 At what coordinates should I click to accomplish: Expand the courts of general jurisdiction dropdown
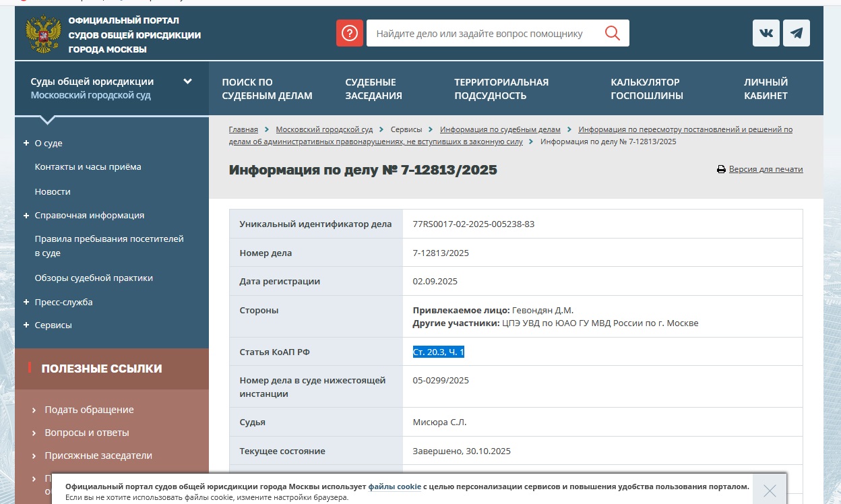coord(187,82)
